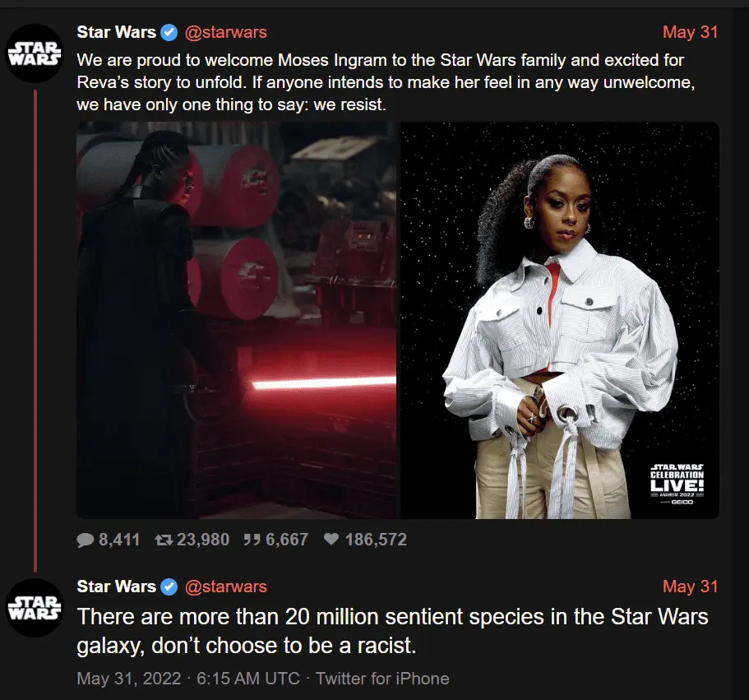Click the reply speech bubble icon
Viewport: 749px width, 700px height.
click(x=85, y=540)
